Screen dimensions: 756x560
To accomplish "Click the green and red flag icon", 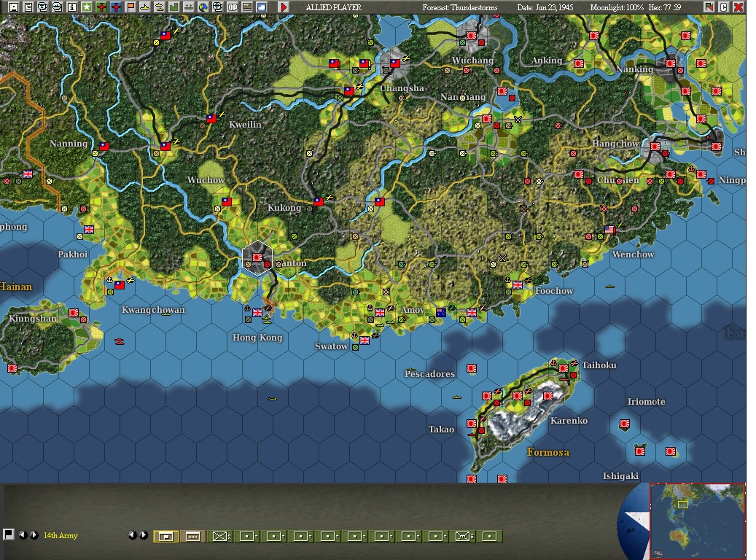I will [709, 7].
